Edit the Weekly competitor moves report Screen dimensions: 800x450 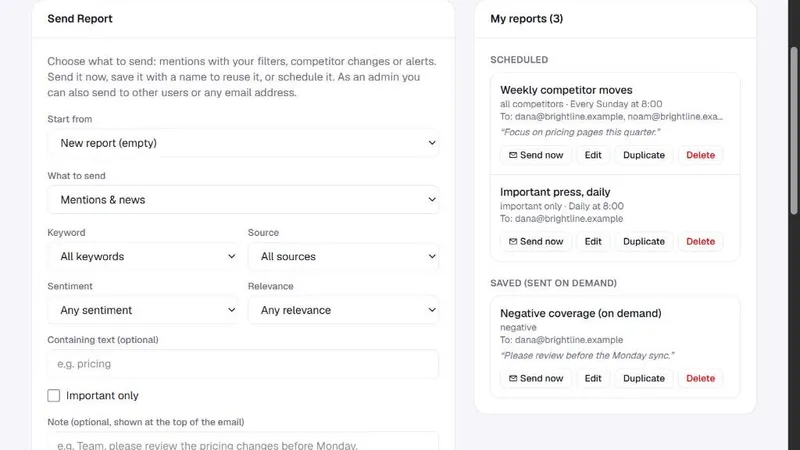point(593,155)
